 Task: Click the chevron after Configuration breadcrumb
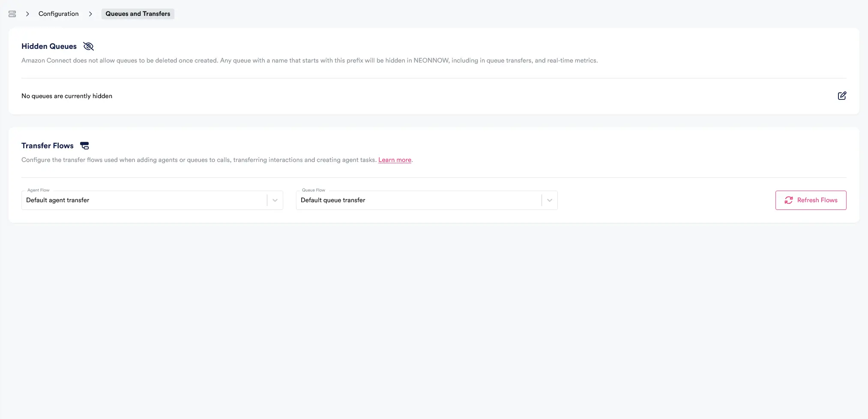tap(90, 14)
